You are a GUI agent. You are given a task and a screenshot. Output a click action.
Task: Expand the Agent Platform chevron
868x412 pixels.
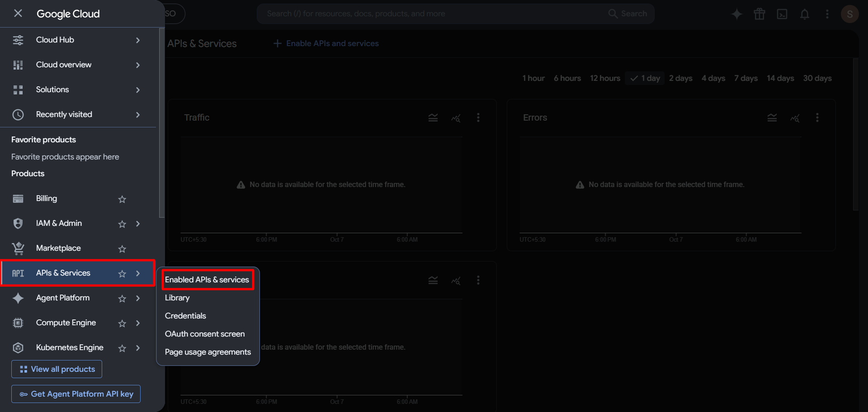138,298
